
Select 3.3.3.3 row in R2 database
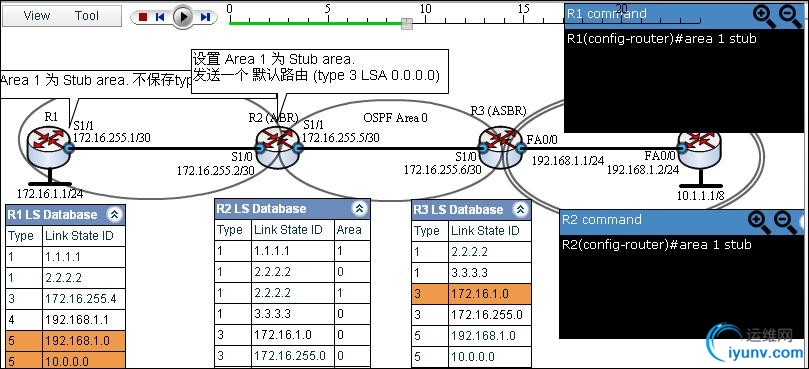(x=293, y=314)
